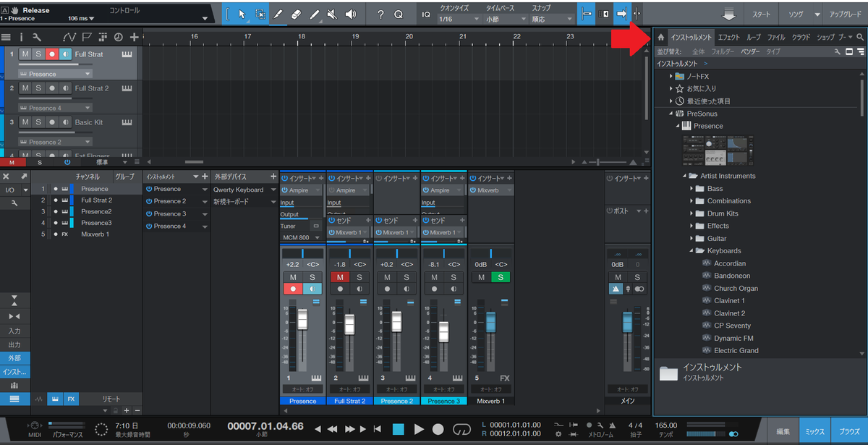Open track options wrench icon

37,37
